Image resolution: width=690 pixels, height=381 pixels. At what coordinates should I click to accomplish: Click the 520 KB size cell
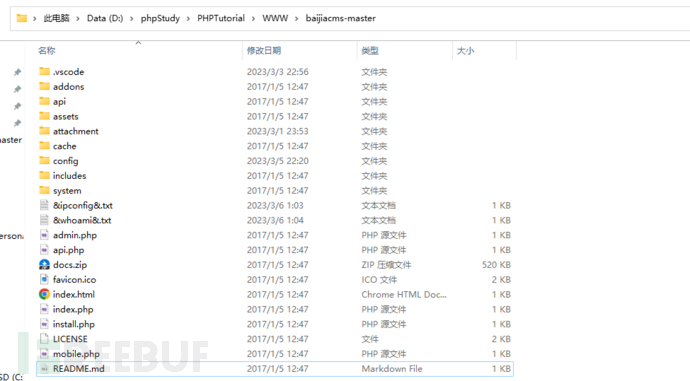tap(496, 264)
